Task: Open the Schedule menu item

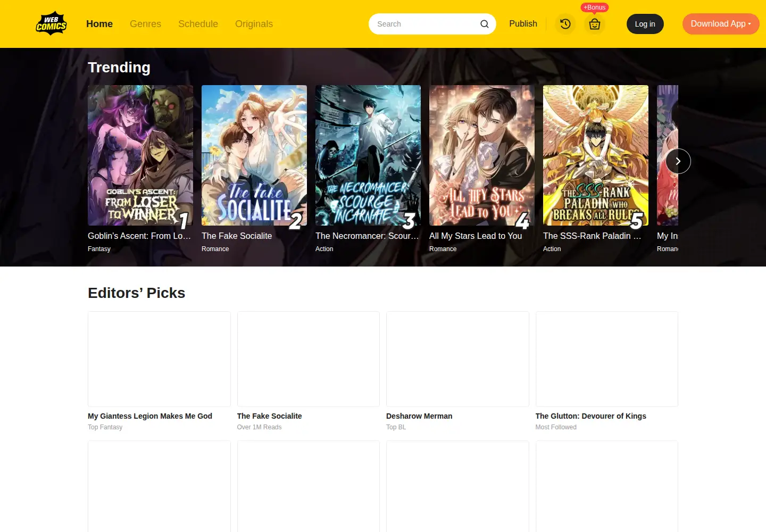Action: (x=198, y=24)
